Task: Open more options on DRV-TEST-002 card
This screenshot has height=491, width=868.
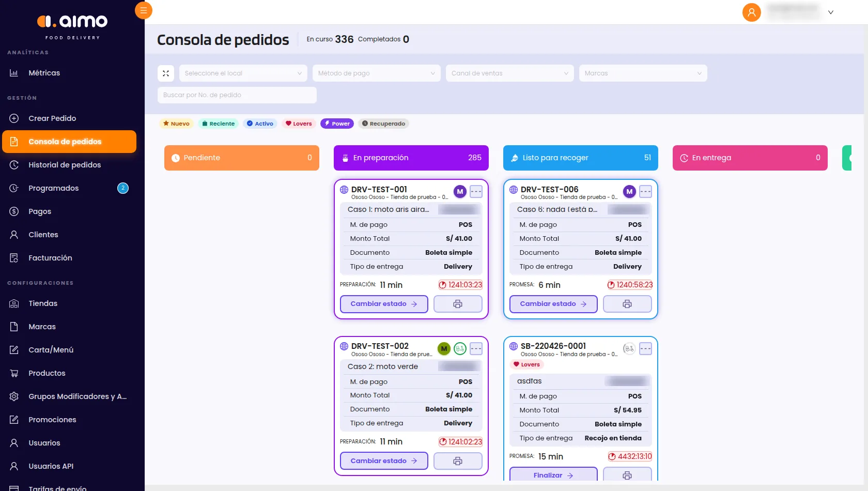Action: click(476, 349)
